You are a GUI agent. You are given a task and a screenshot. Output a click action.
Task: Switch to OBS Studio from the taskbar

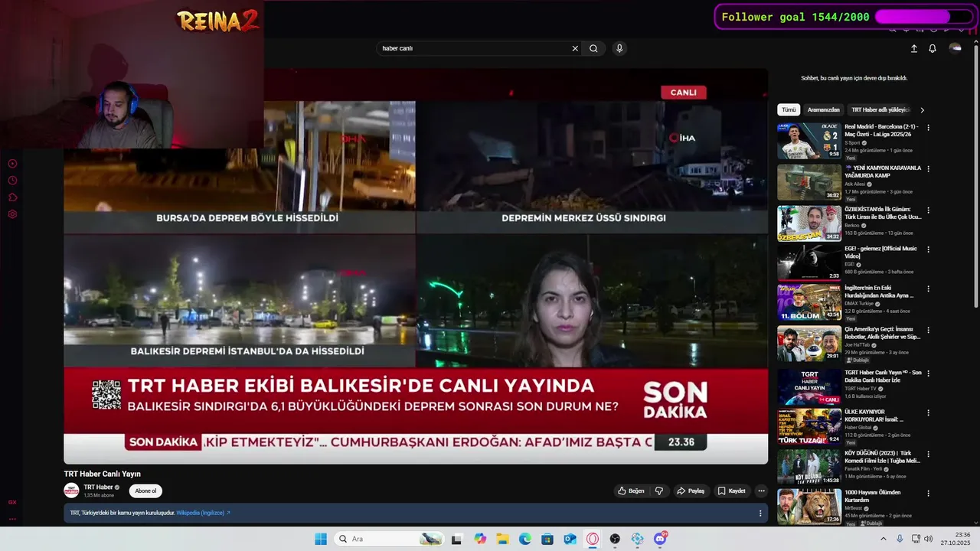(615, 539)
